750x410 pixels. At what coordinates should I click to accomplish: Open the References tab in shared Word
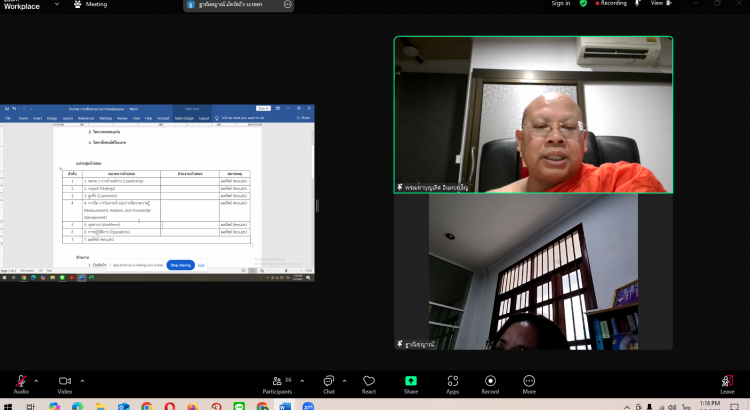click(86, 118)
